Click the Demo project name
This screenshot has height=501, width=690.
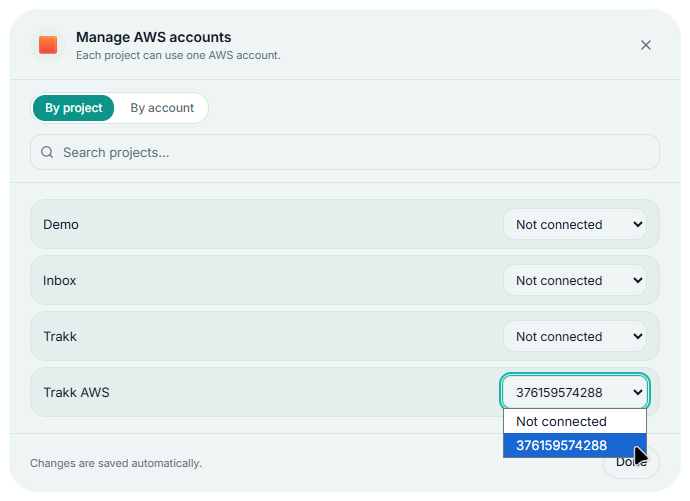(x=61, y=224)
